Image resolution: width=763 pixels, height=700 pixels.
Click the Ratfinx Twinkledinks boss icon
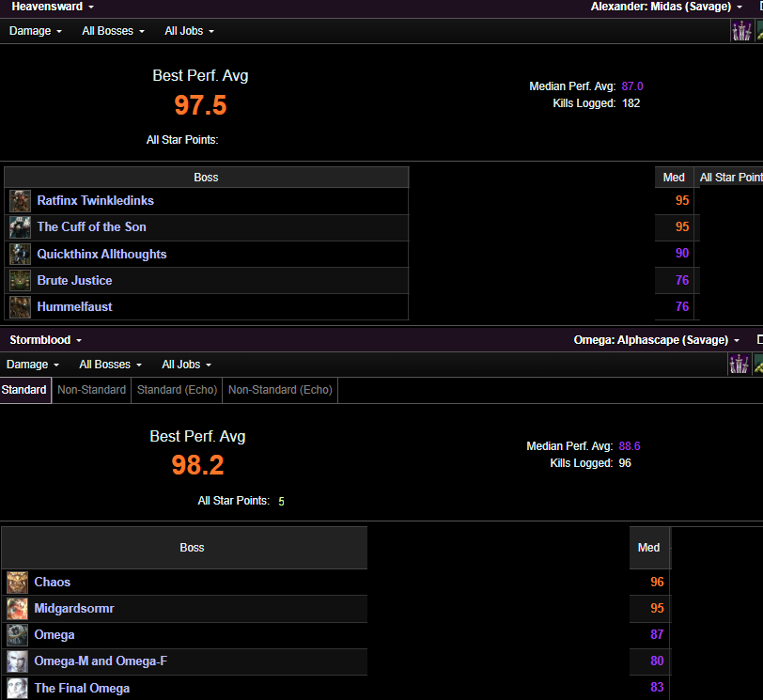tap(20, 201)
